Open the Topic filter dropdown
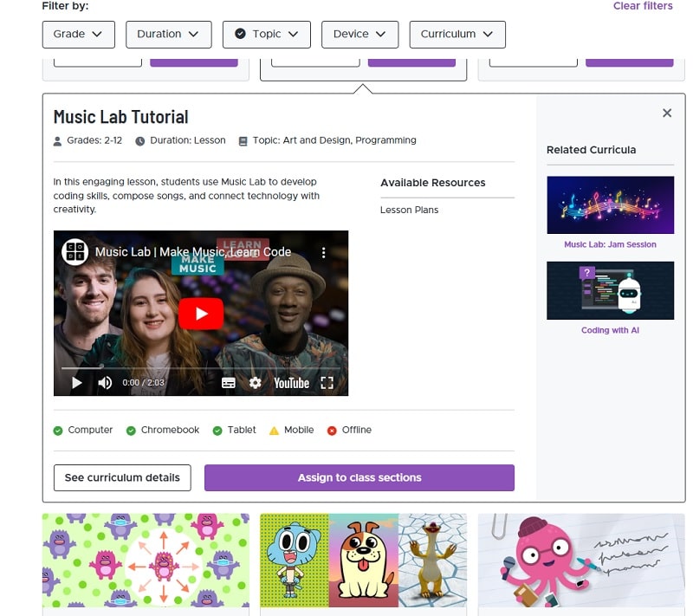The width and height of the screenshot is (693, 616). [267, 35]
